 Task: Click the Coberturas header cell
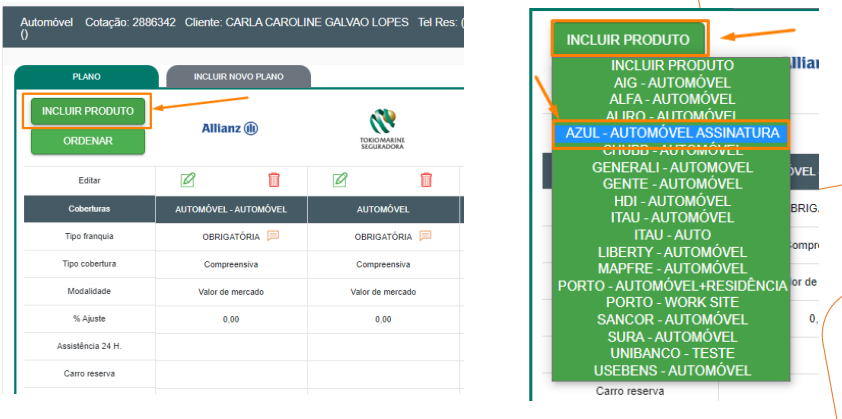click(x=90, y=209)
